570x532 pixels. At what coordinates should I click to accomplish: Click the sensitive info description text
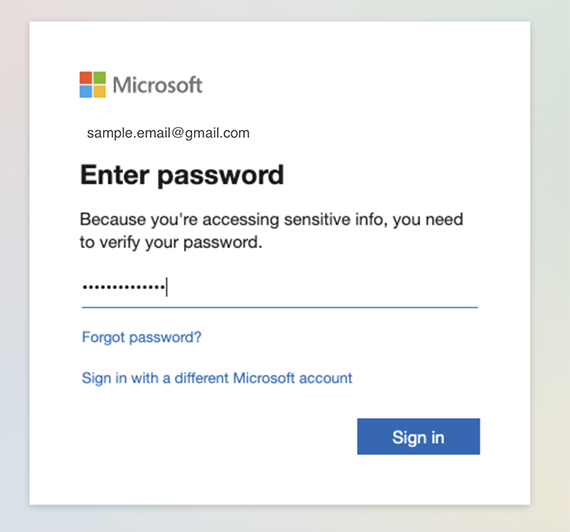click(x=271, y=231)
